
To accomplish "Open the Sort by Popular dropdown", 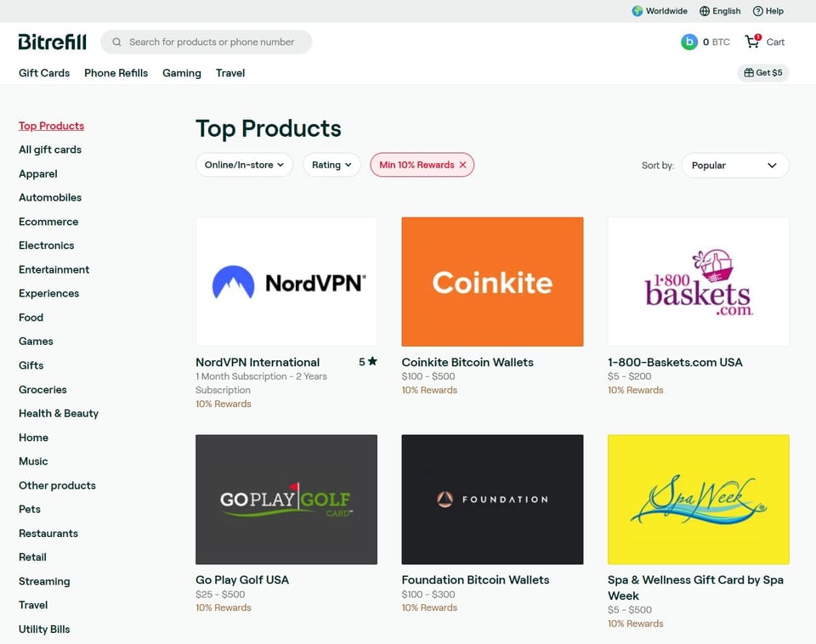I will 734,166.
